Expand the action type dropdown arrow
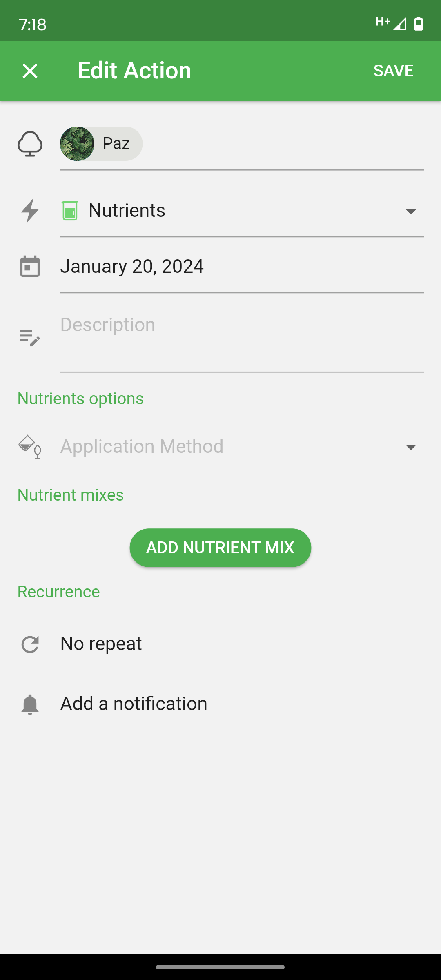 click(411, 211)
